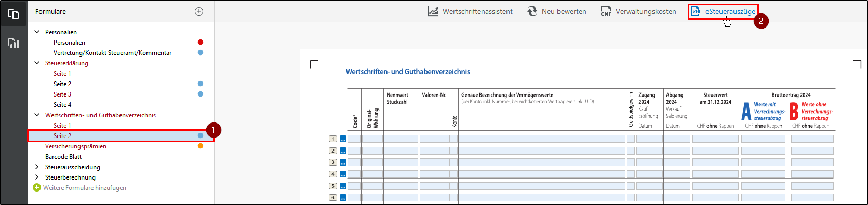The width and height of the screenshot is (868, 205).
Task: Open Steuererklärung Seite 1
Action: point(62,73)
